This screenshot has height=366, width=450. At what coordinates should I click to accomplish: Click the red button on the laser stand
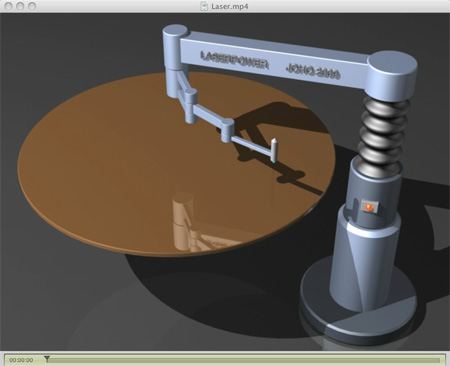click(x=369, y=207)
